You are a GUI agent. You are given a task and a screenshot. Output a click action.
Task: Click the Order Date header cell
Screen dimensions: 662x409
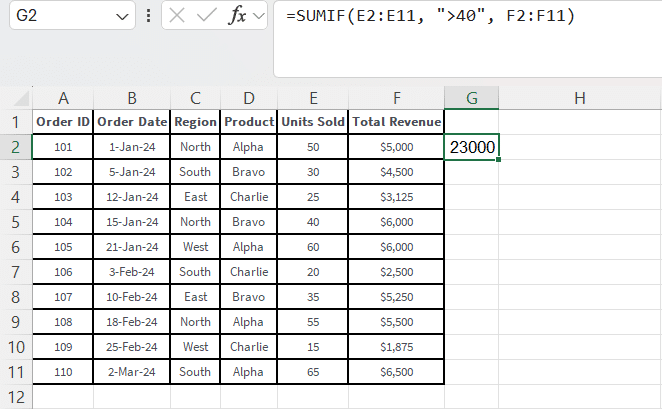[132, 122]
